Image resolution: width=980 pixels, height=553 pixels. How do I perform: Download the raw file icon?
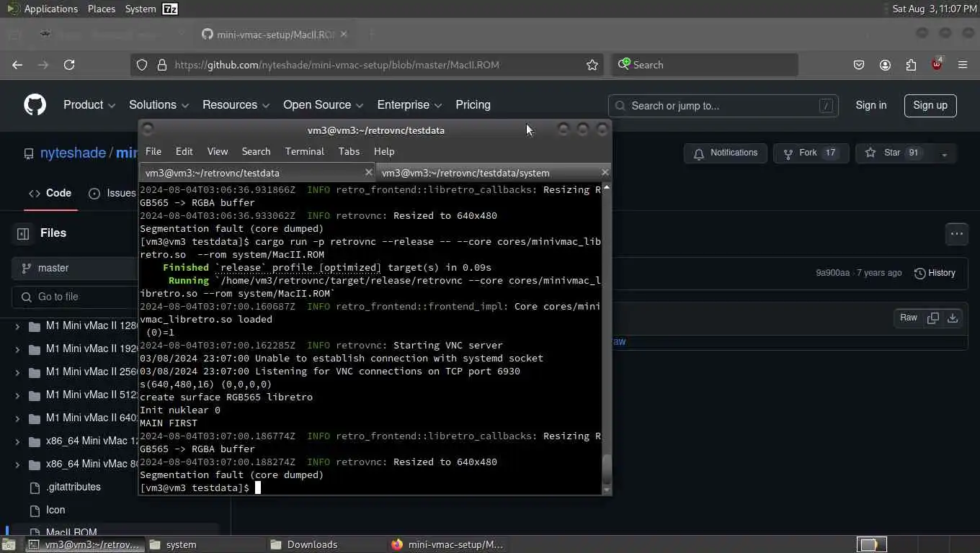coord(953,318)
